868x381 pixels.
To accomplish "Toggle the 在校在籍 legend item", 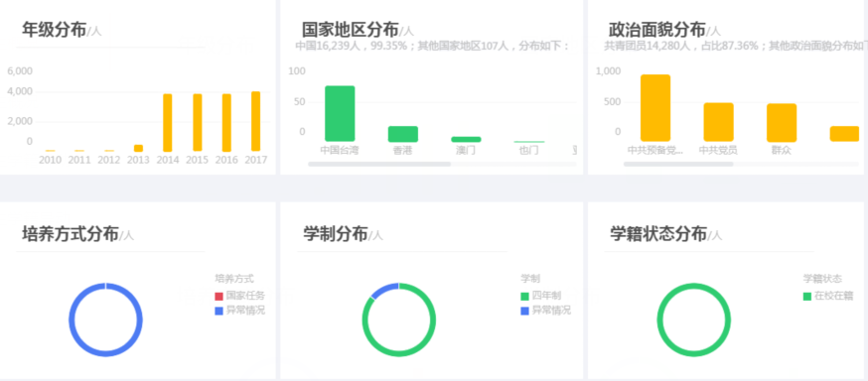I will 828,296.
